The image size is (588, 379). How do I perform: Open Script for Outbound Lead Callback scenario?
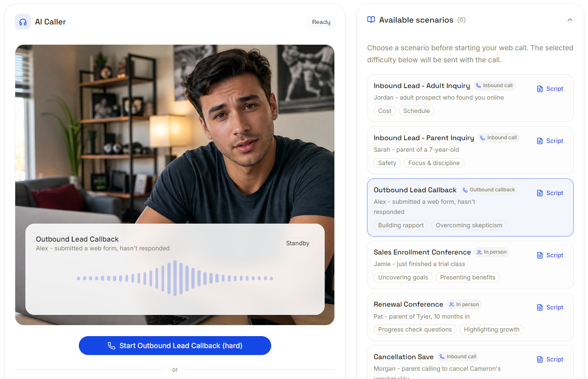click(x=550, y=193)
